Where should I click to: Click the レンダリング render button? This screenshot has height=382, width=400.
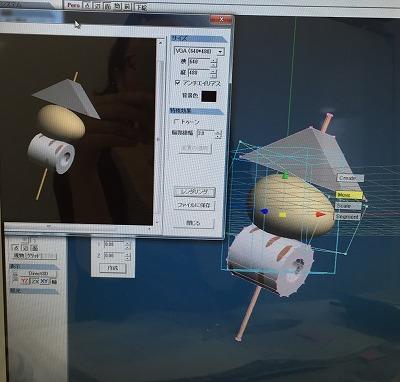point(195,192)
